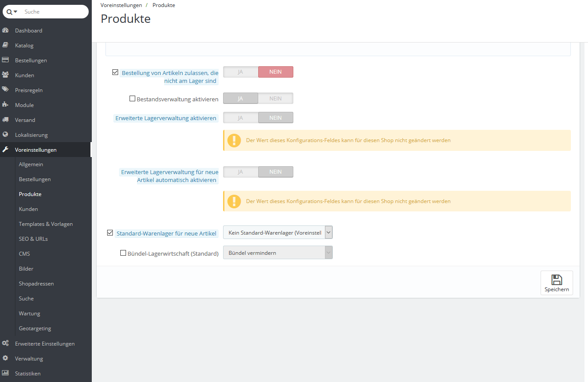Click the Bestellung von Artikeln zulassen label
588x382 pixels.
pos(170,77)
